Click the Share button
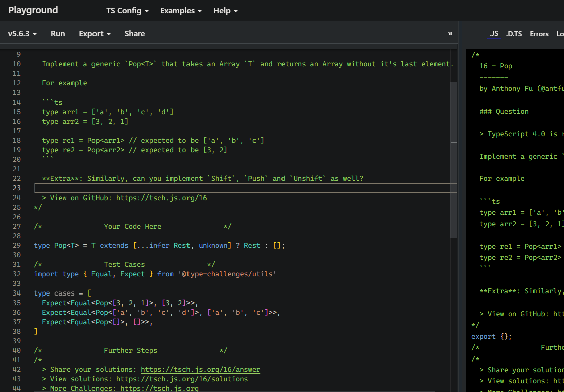Image resolution: width=564 pixels, height=392 pixels. tap(135, 34)
